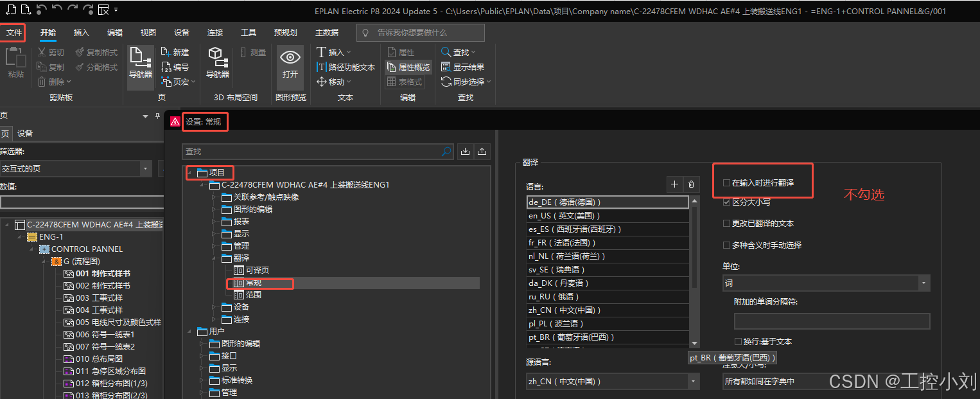The width and height of the screenshot is (980, 399).
Task: Click the 编号 numbering icon
Action: (x=165, y=67)
